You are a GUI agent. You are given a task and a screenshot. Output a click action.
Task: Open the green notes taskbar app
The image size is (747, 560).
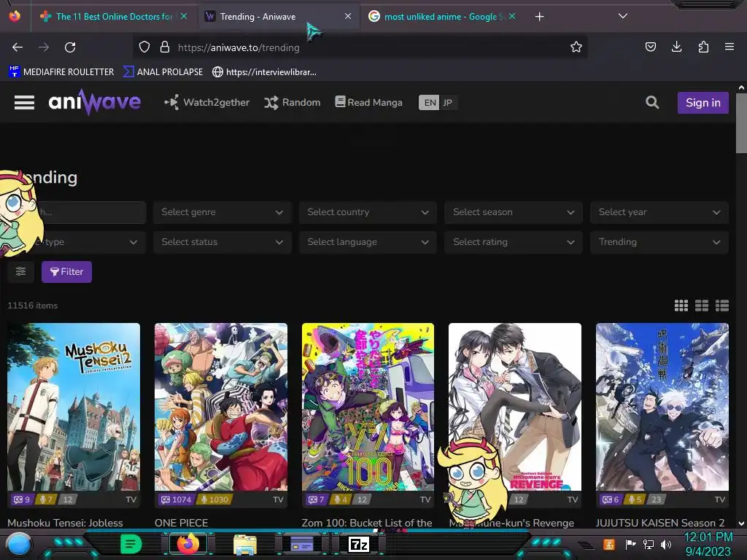131,544
